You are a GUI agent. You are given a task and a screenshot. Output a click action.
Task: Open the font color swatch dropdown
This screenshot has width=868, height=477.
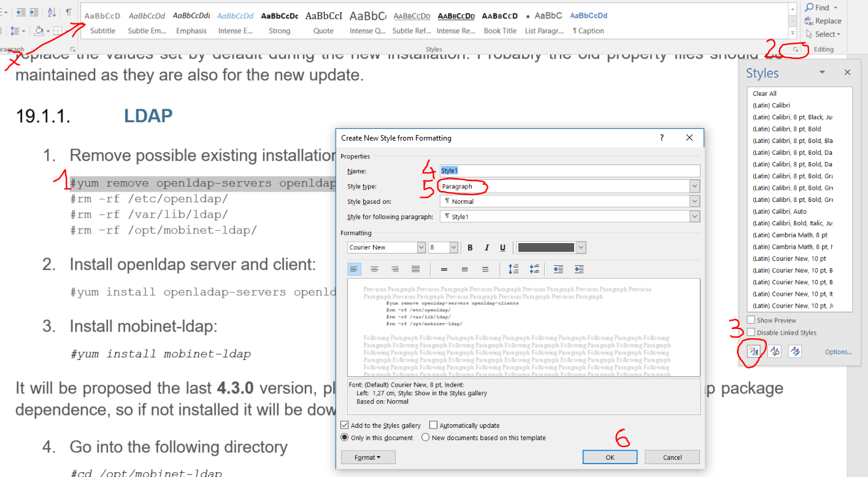pos(581,247)
